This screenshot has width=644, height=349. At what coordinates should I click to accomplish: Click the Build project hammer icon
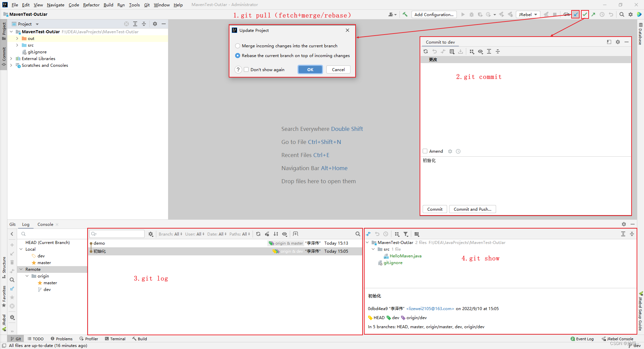405,14
